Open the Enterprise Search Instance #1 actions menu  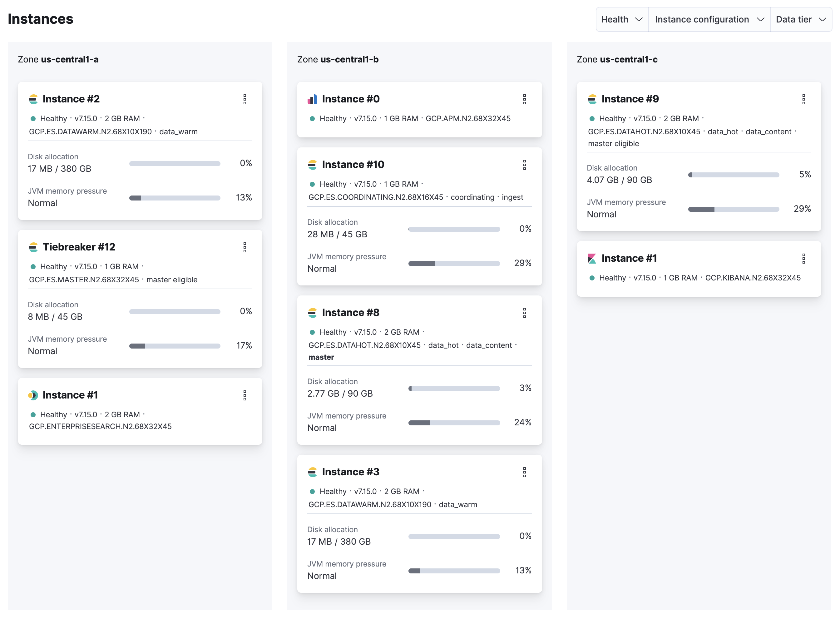(245, 395)
